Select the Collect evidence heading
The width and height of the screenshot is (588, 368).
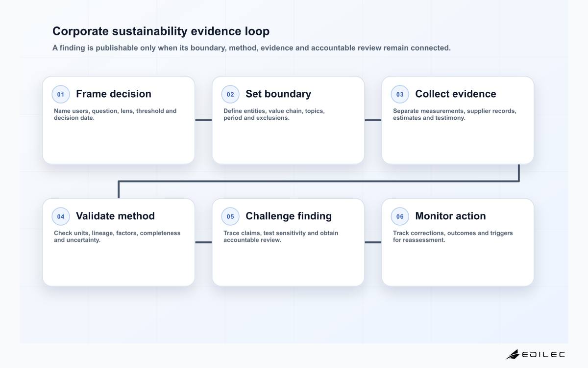pyautogui.click(x=456, y=94)
